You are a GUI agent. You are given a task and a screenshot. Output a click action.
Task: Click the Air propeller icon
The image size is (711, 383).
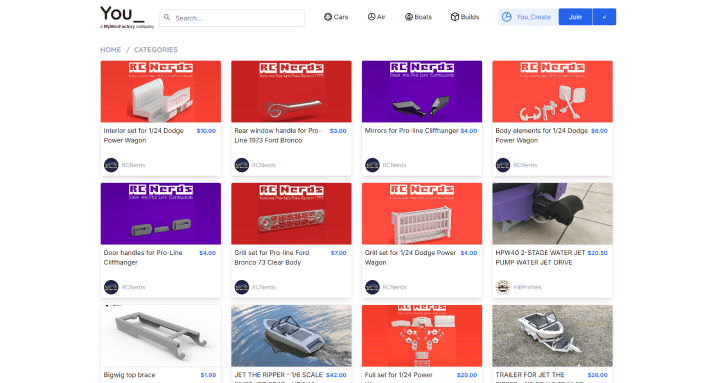371,17
